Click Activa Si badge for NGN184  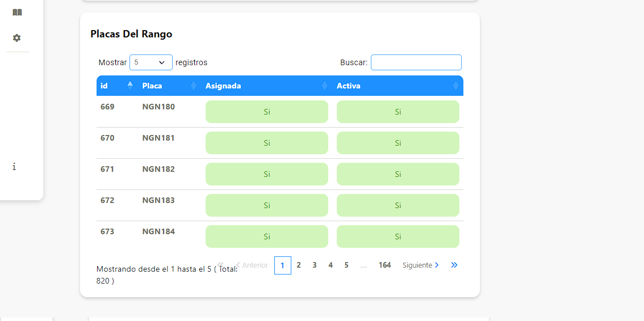398,236
